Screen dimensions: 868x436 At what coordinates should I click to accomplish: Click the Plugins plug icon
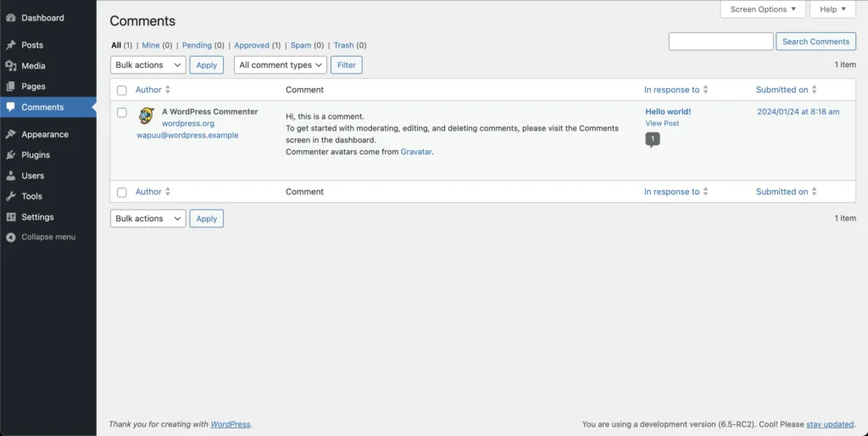click(11, 155)
